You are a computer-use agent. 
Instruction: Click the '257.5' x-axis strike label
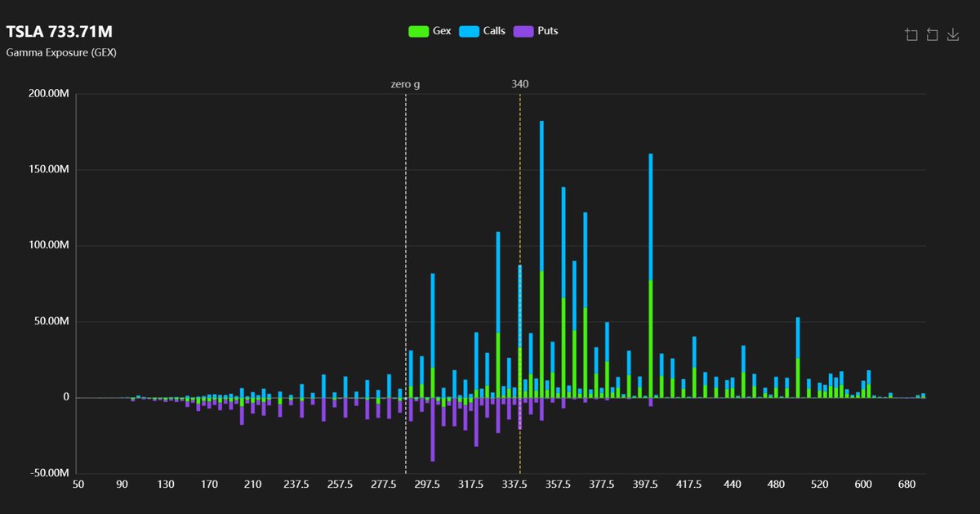[340, 485]
